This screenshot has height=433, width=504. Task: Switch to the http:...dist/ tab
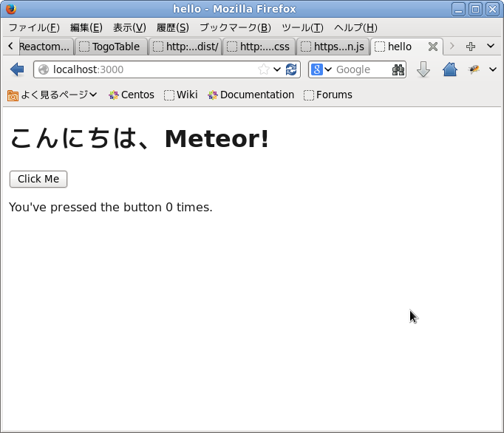(x=185, y=47)
